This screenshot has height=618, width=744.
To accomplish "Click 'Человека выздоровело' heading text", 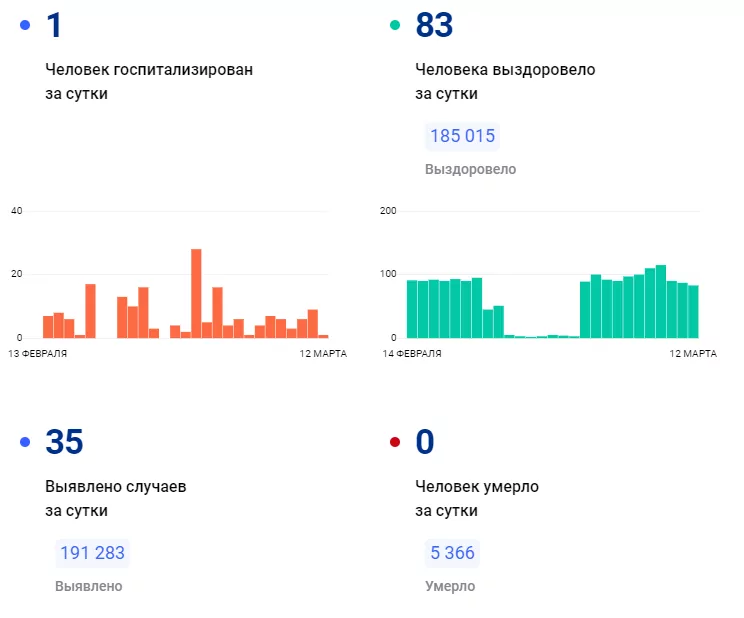I will pyautogui.click(x=505, y=70).
